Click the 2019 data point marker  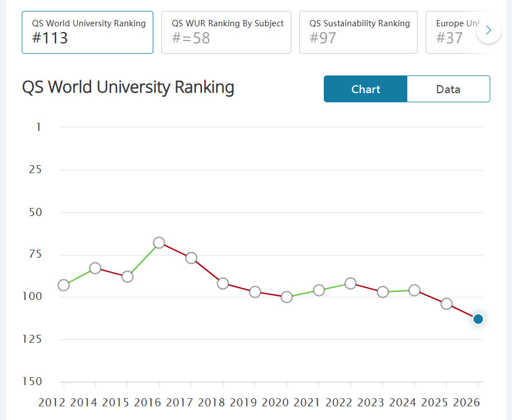pos(255,292)
